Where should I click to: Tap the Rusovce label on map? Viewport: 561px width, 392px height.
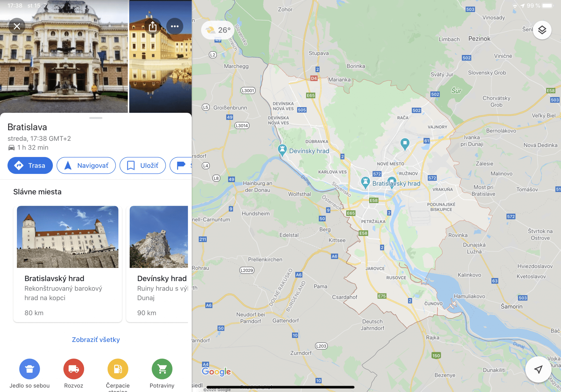(396, 278)
